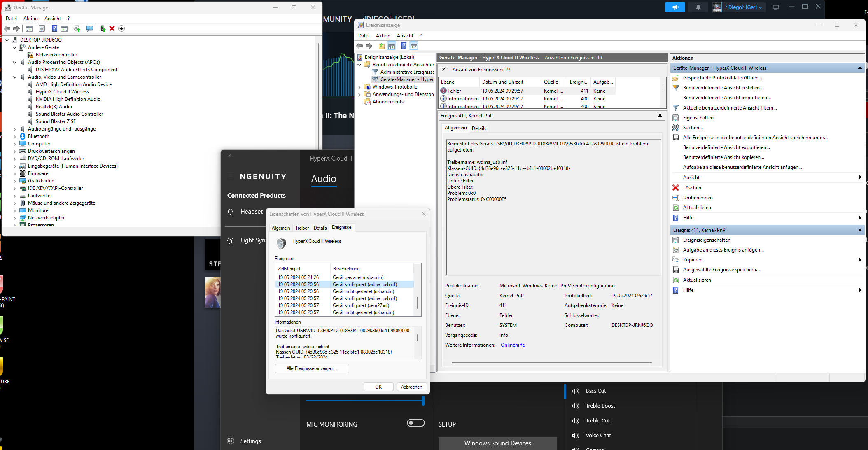Click red X Löschen in Aktionen pane
The height and width of the screenshot is (450, 868).
[676, 188]
